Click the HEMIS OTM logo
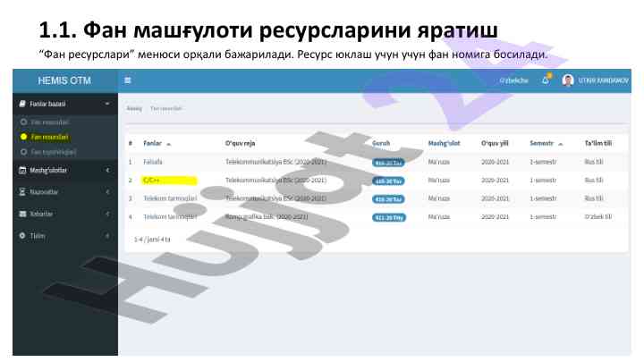Viewport: 644px width, 362px height. click(64, 80)
